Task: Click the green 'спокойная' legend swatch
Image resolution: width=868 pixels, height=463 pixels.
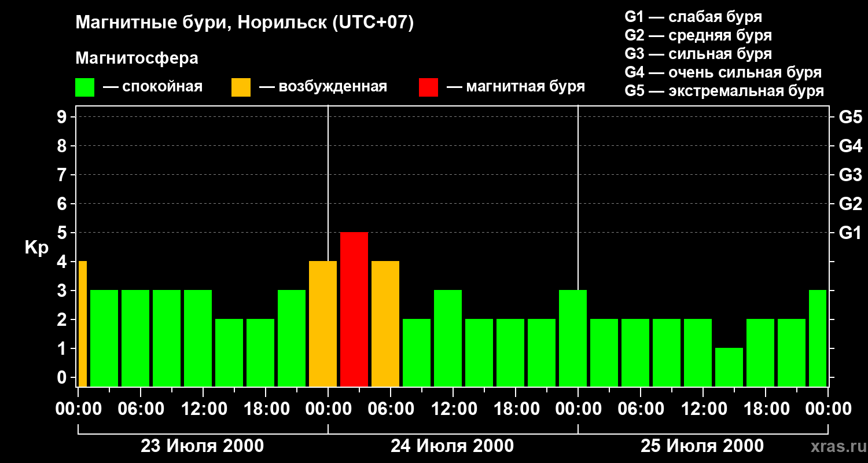Action: pyautogui.click(x=85, y=87)
